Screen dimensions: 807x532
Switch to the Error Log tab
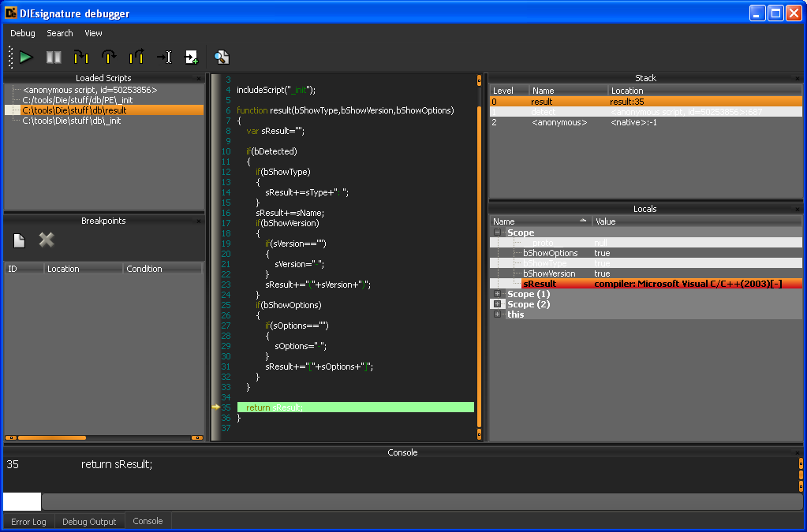pyautogui.click(x=28, y=521)
